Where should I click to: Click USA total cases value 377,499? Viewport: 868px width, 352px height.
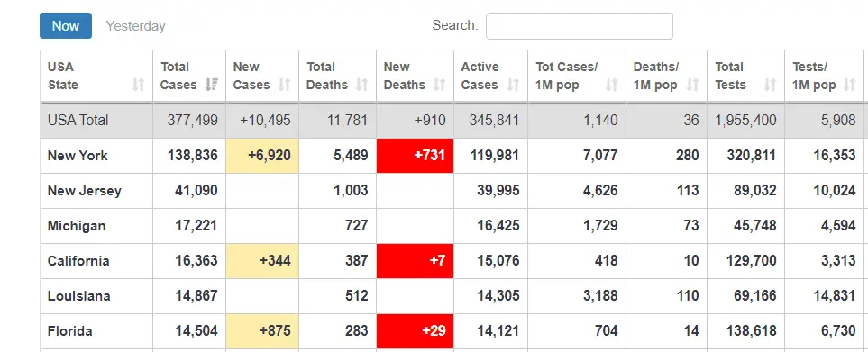193,120
